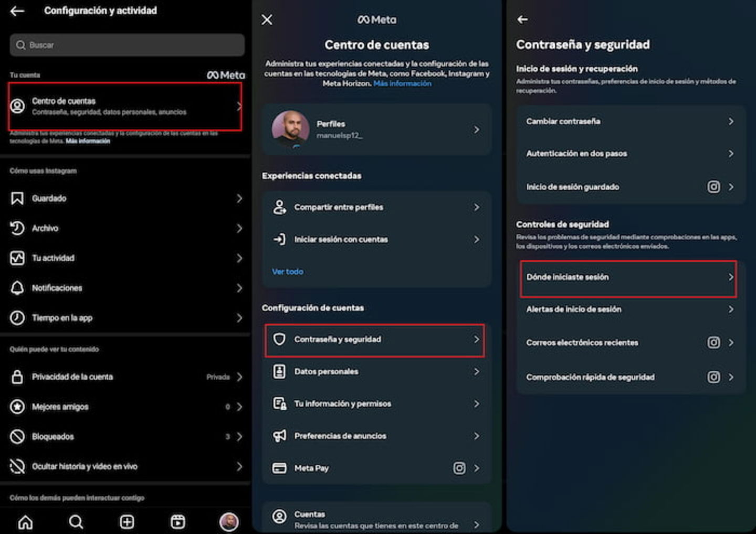Open Compartir entre perfiles chevron
The image size is (756, 534).
pyautogui.click(x=476, y=207)
